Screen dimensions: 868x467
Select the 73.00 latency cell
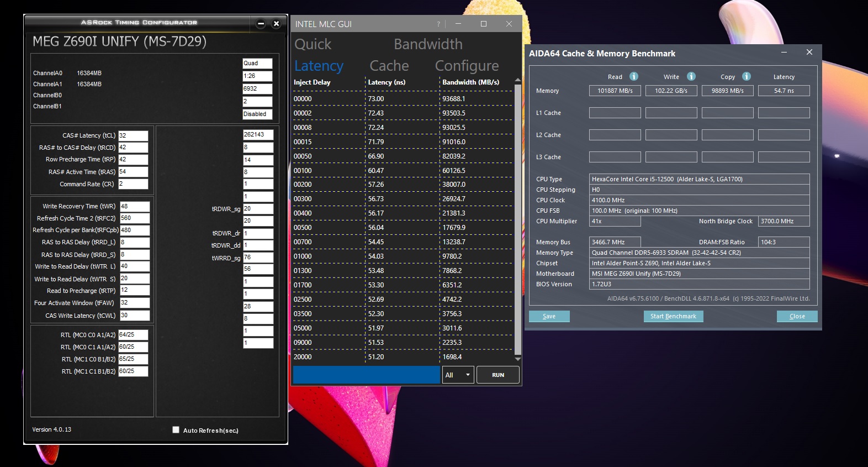tap(376, 99)
